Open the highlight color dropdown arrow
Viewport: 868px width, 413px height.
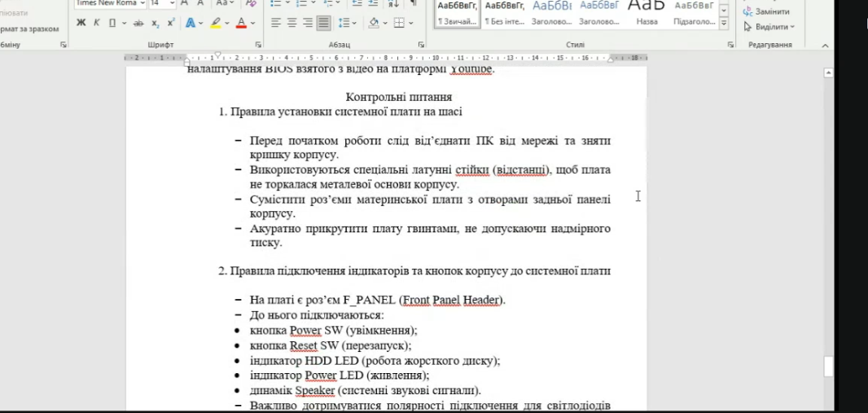click(226, 24)
